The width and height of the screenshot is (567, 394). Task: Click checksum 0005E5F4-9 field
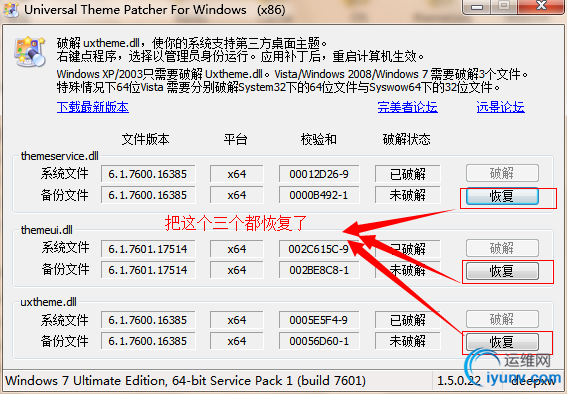tap(319, 320)
